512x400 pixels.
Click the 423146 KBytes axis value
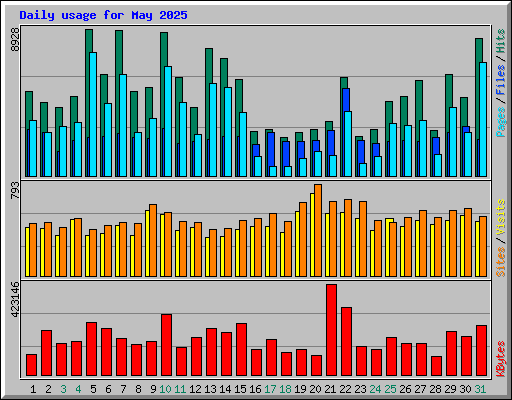[x=15, y=299]
